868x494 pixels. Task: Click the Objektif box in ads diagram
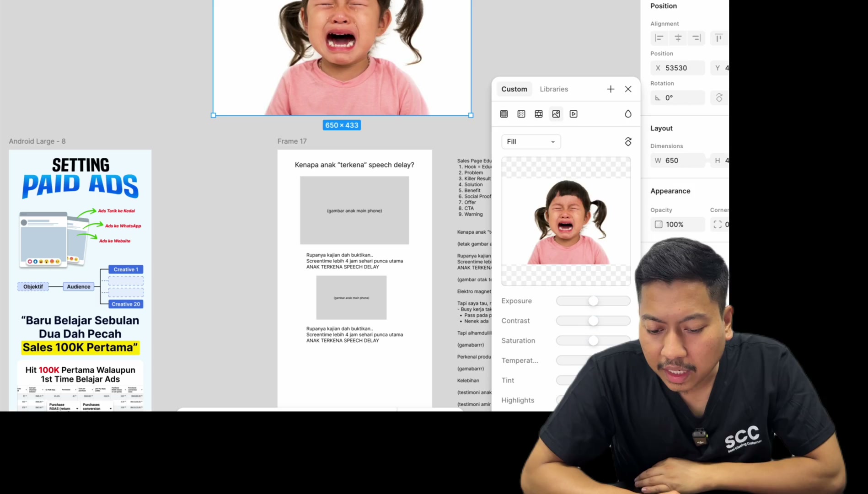click(33, 287)
